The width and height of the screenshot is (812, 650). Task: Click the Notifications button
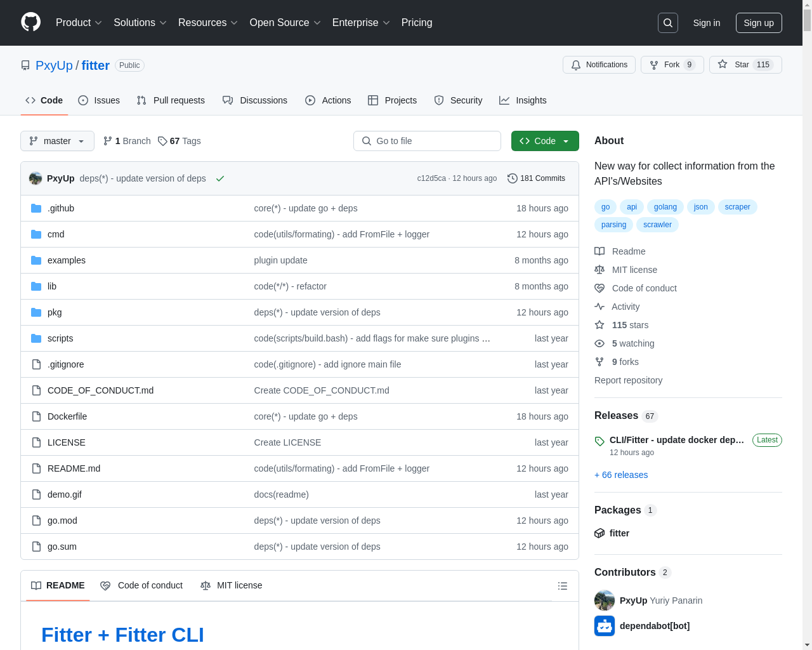(x=599, y=65)
